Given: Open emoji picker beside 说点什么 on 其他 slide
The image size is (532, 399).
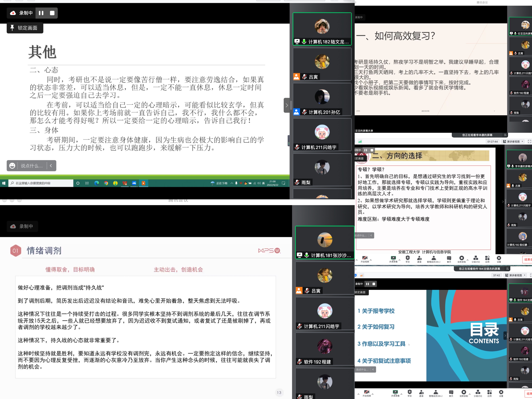Looking at the screenshot, I should tap(12, 166).
